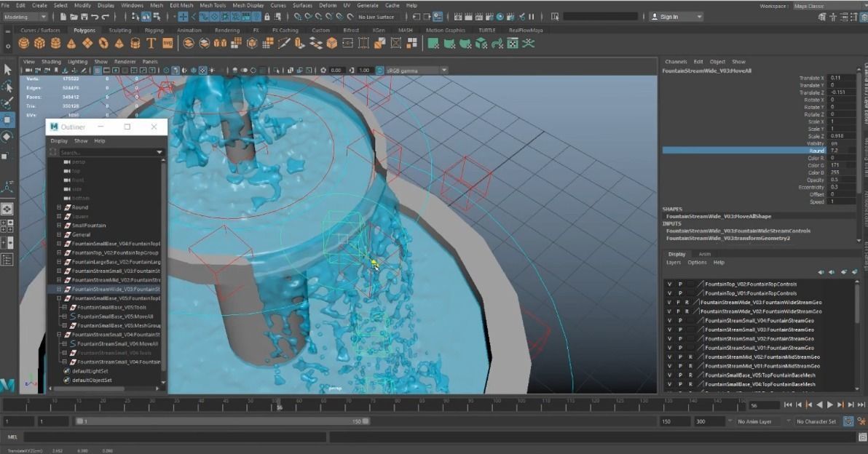Click the redo arrow icon
The height and width of the screenshot is (454, 868).
pos(105,17)
